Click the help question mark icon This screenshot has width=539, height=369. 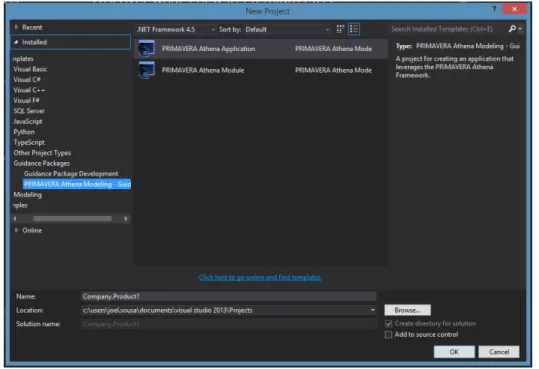click(494, 9)
